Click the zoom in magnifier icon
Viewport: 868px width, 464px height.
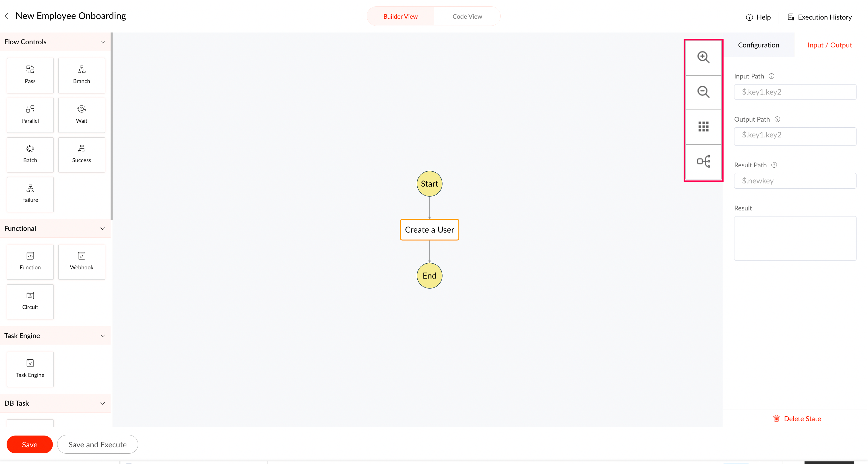pos(703,57)
